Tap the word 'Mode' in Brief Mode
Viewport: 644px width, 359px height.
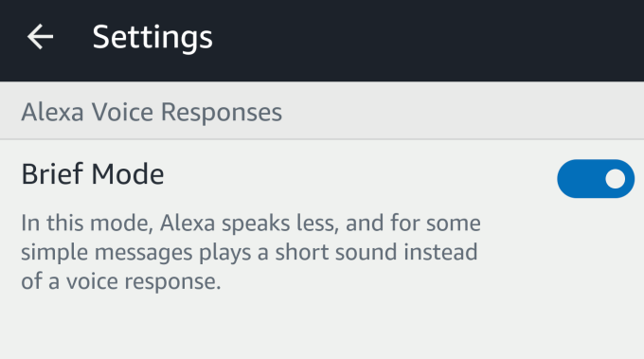tap(128, 174)
